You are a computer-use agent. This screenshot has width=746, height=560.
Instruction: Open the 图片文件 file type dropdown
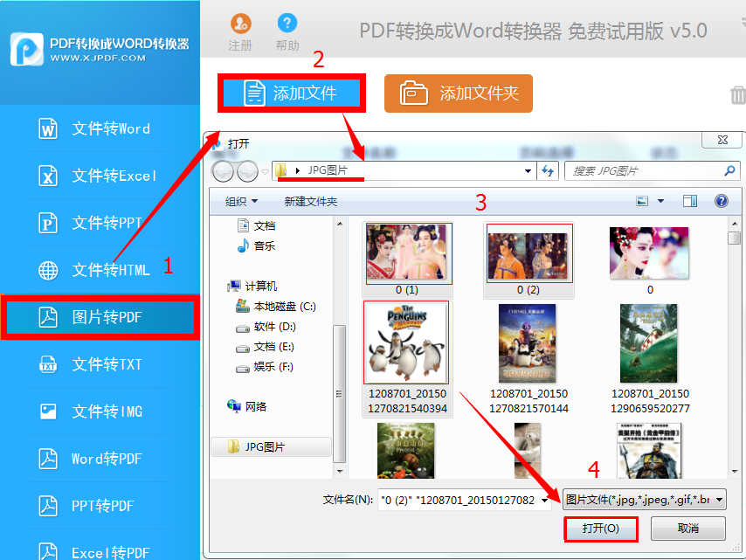644,500
